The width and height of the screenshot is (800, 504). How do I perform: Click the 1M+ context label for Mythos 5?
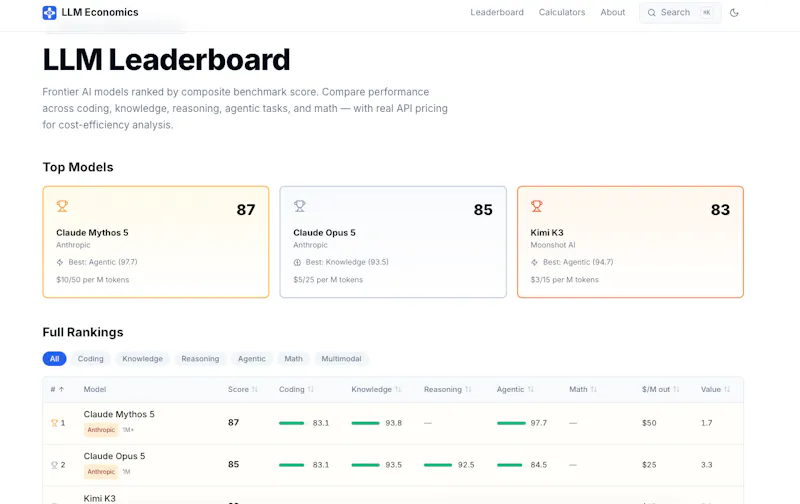point(128,430)
